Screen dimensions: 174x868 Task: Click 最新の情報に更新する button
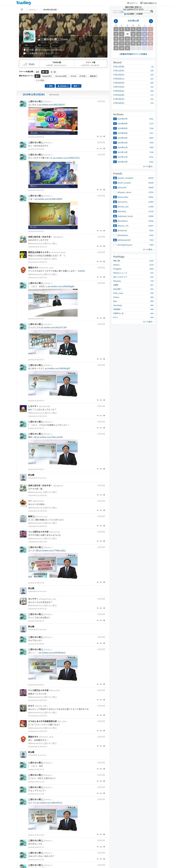tap(133, 7)
